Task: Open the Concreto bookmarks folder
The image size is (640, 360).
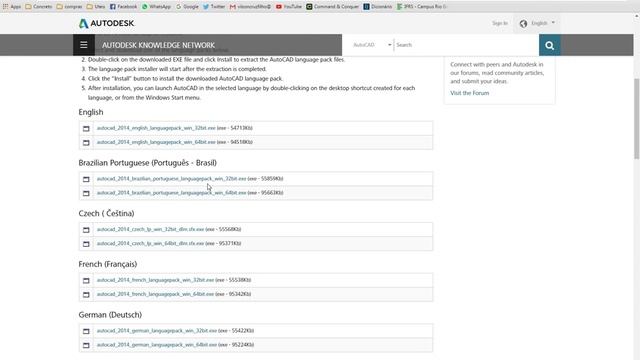Action: 39,7
